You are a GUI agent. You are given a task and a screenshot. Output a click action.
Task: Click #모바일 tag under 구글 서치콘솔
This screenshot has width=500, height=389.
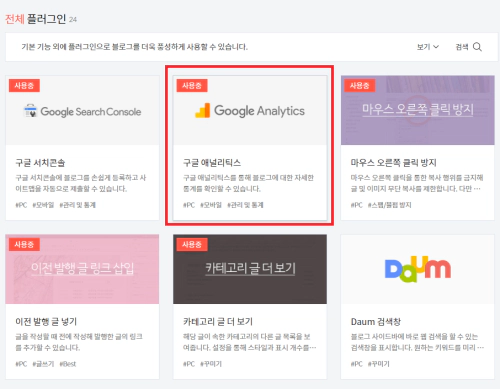click(43, 205)
